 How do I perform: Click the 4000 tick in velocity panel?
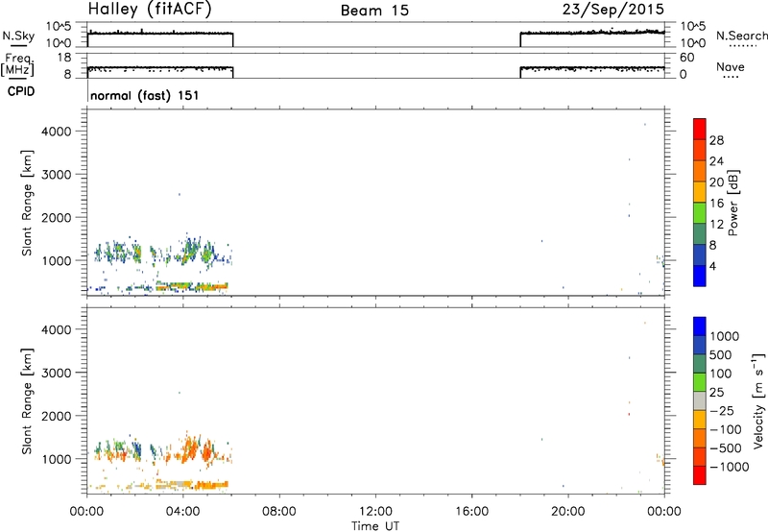[57, 329]
